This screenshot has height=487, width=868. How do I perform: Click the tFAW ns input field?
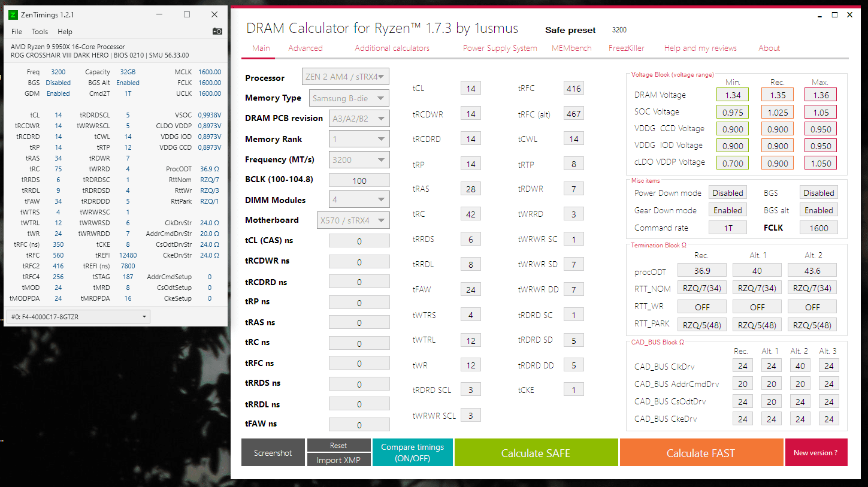pos(359,425)
